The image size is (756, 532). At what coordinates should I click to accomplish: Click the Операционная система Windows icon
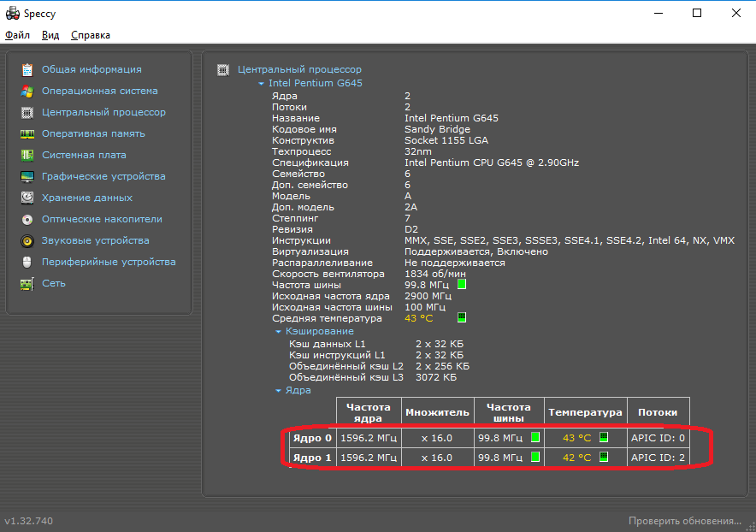point(27,91)
